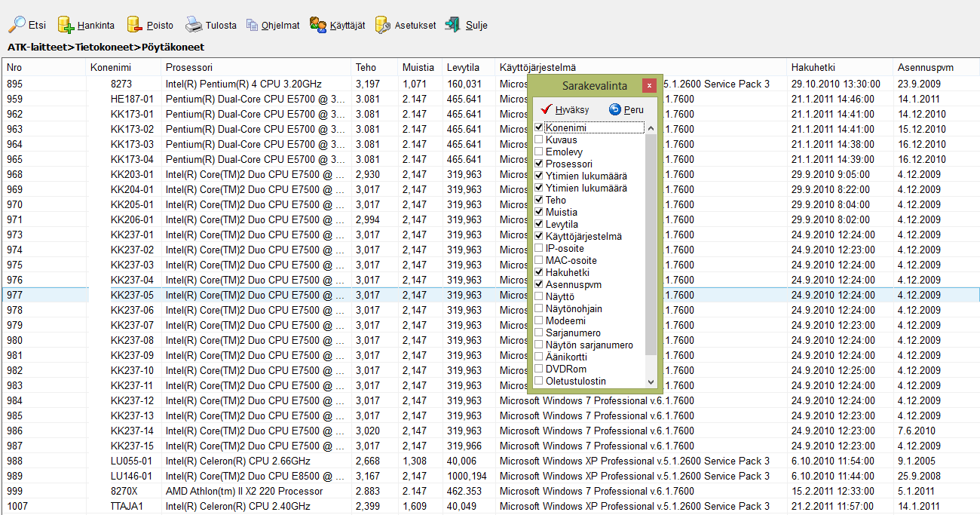Uncheck the Konenimi column checkbox
This screenshot has width=980, height=515.
coord(539,128)
